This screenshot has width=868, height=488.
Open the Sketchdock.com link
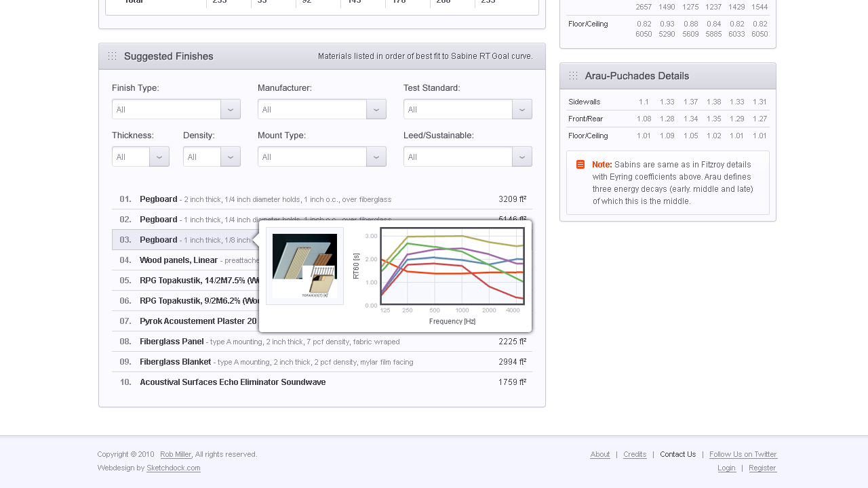[174, 468]
